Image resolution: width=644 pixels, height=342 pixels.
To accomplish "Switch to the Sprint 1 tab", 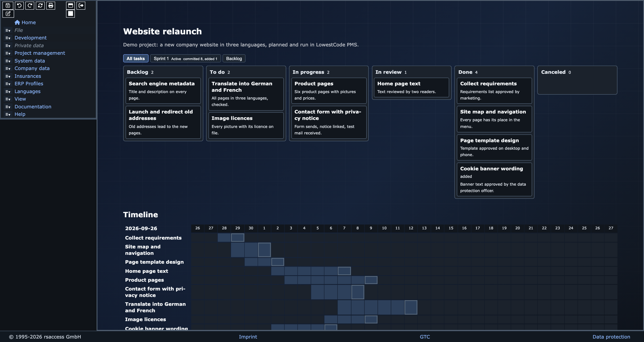I will pos(185,58).
